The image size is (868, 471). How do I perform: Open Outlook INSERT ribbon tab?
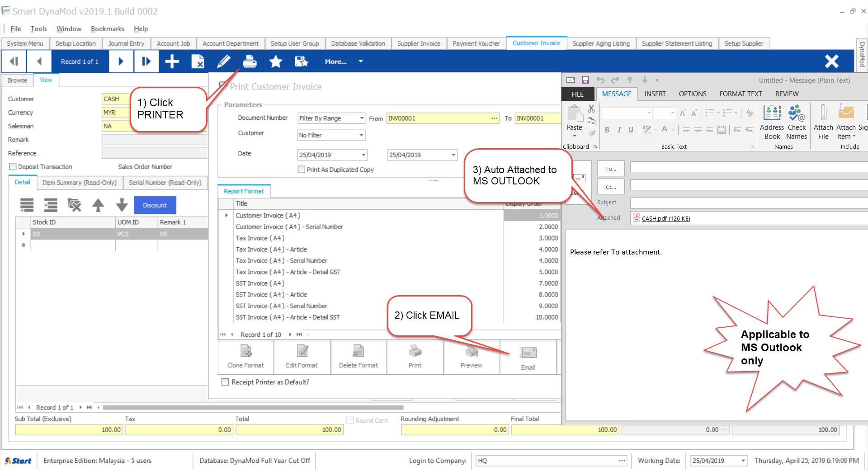pos(655,94)
